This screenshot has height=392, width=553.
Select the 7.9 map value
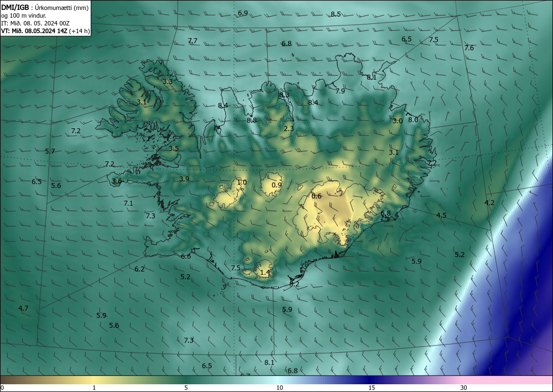pyautogui.click(x=340, y=91)
